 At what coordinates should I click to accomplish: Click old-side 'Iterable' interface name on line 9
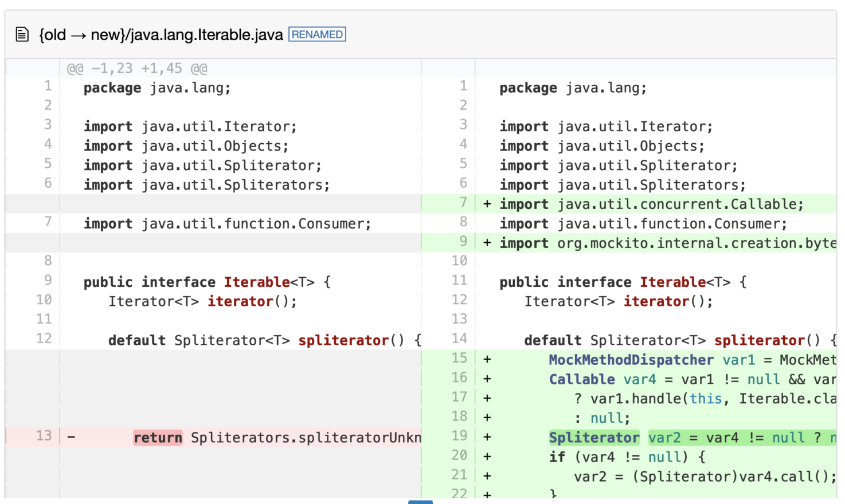(x=257, y=282)
